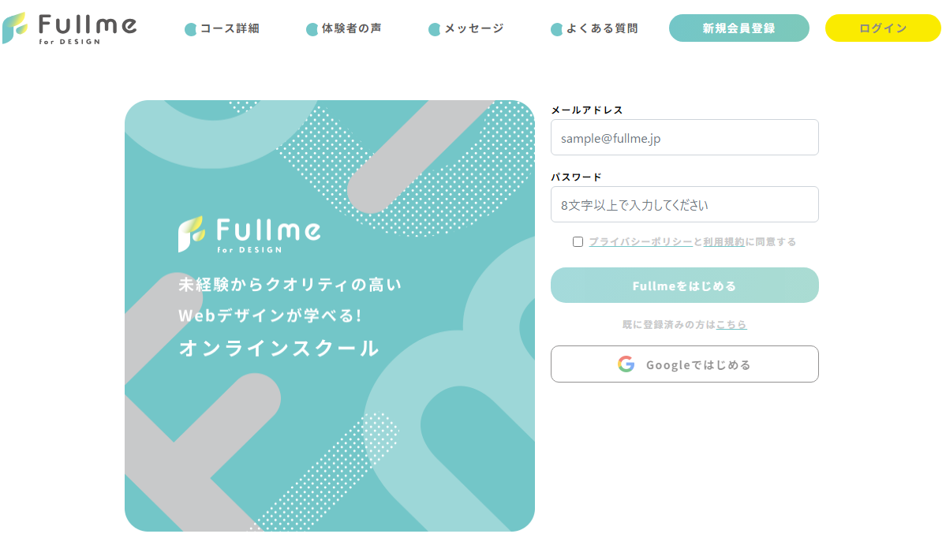Open メッセージ from the top navigation

click(x=473, y=28)
